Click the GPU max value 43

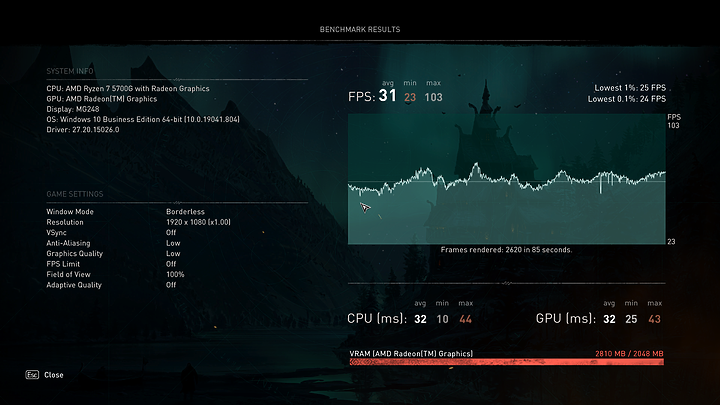pos(654,319)
